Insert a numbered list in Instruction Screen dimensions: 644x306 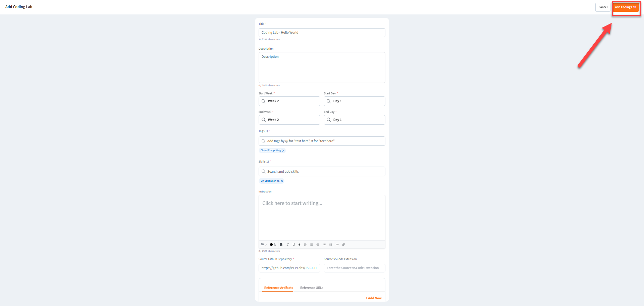[331, 245]
